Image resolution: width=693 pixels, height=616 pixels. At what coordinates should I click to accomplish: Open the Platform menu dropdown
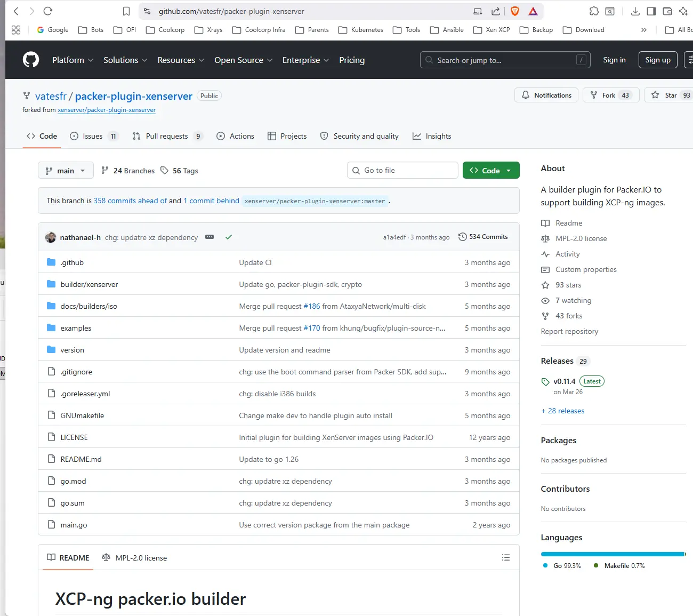(72, 60)
